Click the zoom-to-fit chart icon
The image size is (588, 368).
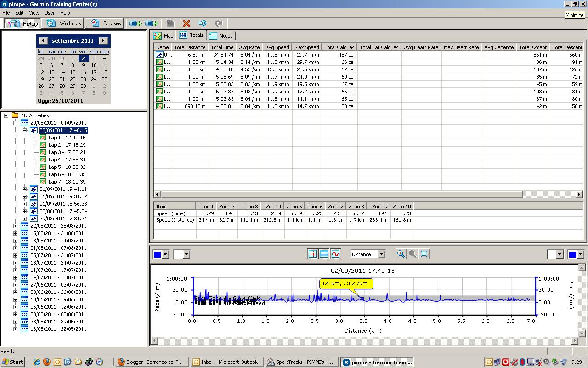pos(424,254)
